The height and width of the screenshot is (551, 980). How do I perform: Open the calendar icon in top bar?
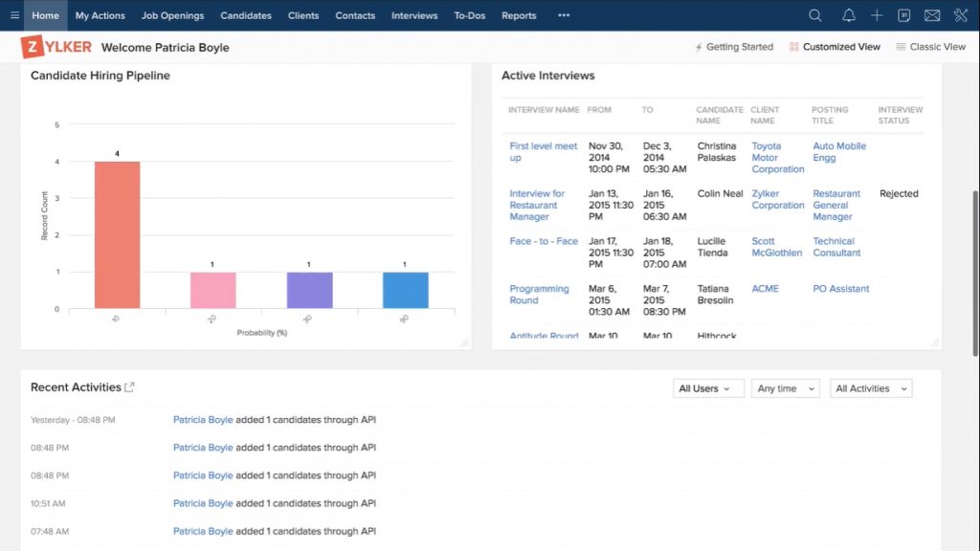click(903, 14)
